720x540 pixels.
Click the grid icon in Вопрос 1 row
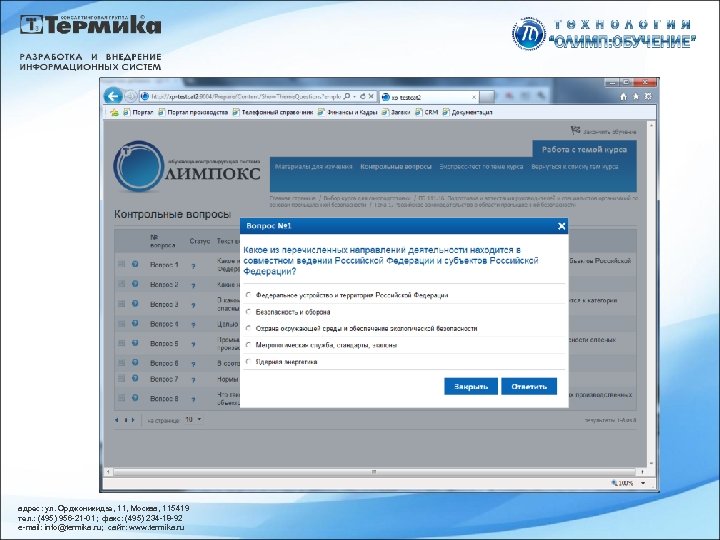pyautogui.click(x=122, y=264)
